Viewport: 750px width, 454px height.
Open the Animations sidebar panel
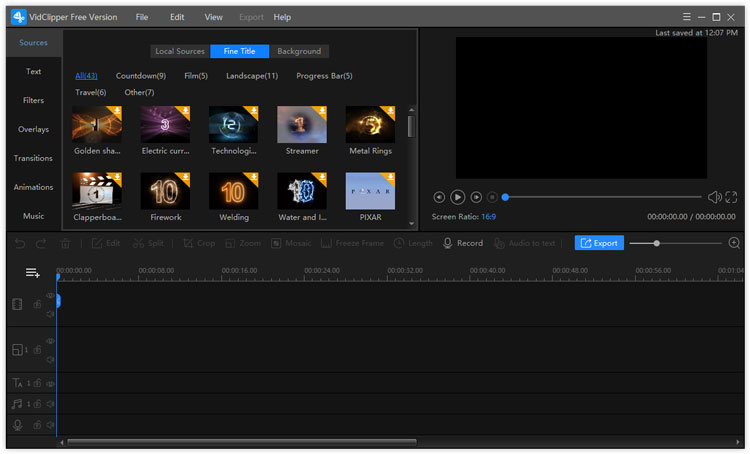coord(33,187)
